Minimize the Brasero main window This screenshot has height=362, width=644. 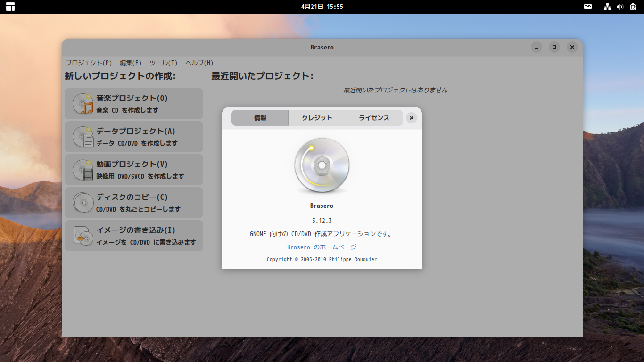[x=537, y=47]
